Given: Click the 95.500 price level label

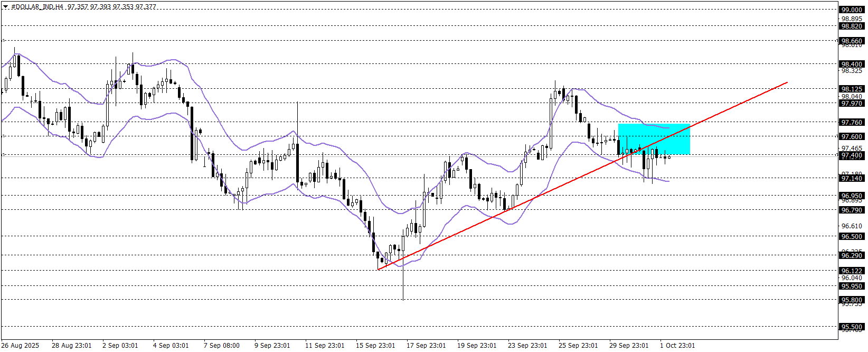Looking at the screenshot, I should pyautogui.click(x=851, y=327).
